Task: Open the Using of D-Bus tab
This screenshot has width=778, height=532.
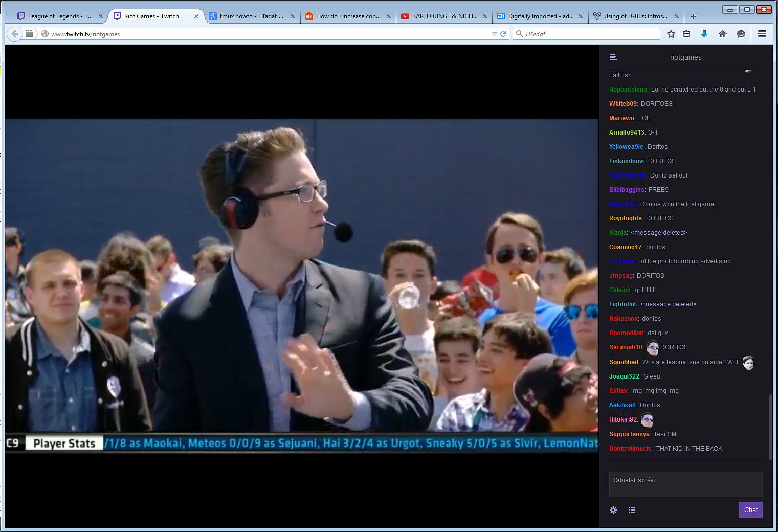Action: coord(636,16)
